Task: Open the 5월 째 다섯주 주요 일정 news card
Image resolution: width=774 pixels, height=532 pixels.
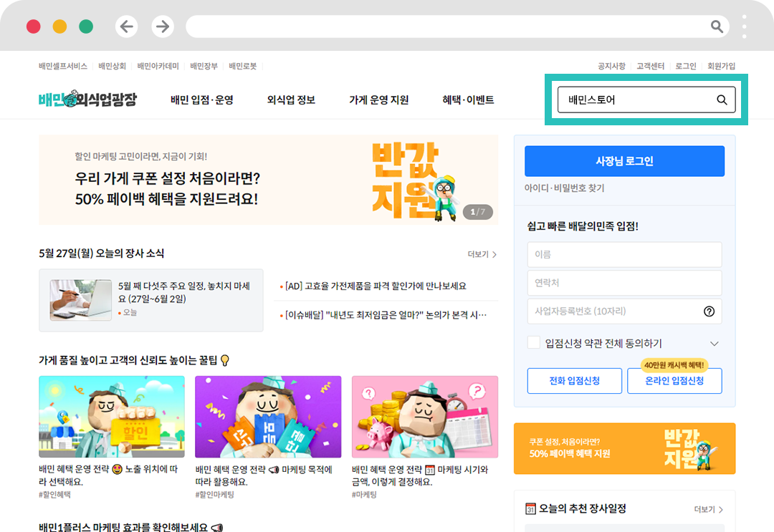Action: (151, 300)
